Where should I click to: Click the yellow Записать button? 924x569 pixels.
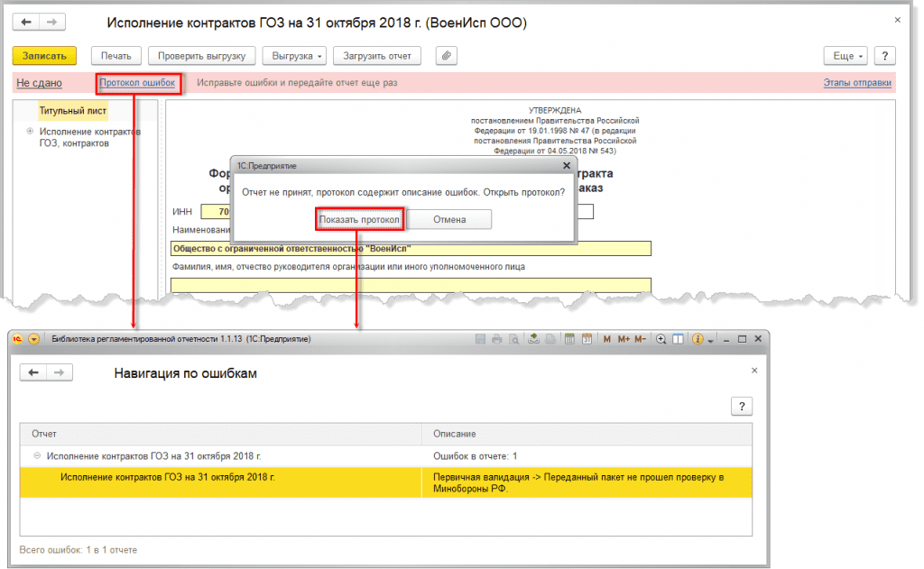[44, 56]
